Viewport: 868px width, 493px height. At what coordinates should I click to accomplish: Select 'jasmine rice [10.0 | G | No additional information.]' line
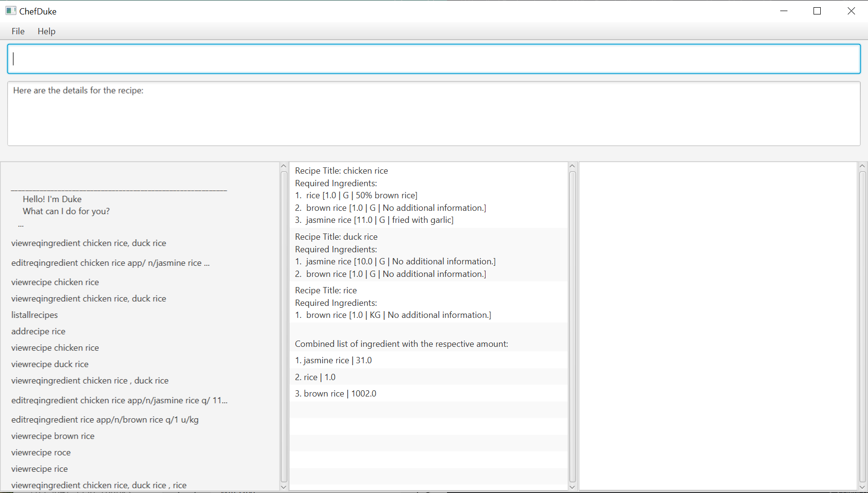point(401,261)
